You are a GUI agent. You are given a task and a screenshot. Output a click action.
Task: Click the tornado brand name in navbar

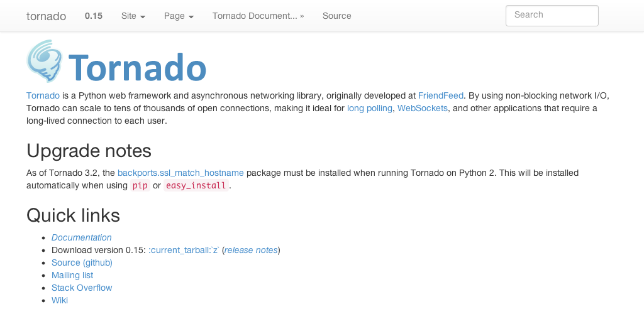46,16
